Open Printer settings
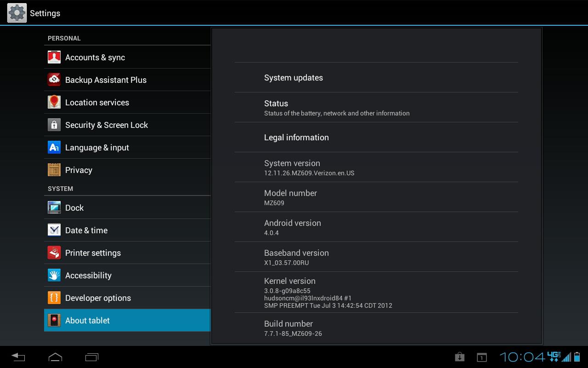 (127, 253)
